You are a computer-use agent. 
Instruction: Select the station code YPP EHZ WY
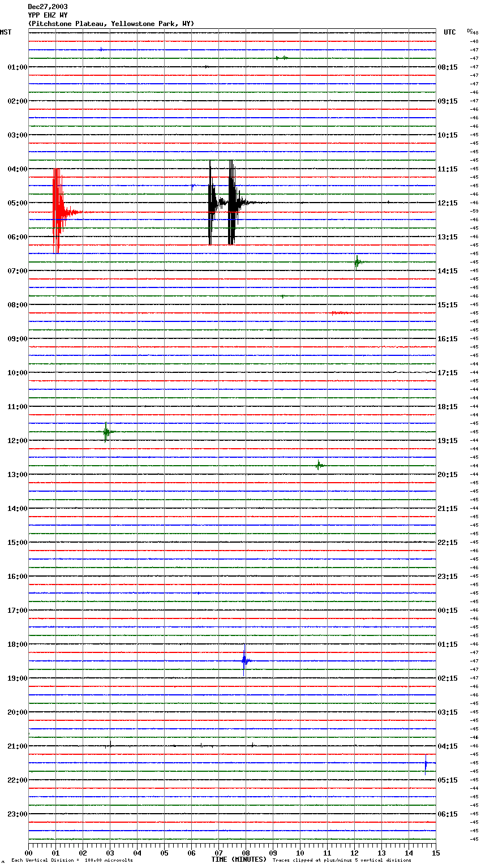coord(48,15)
